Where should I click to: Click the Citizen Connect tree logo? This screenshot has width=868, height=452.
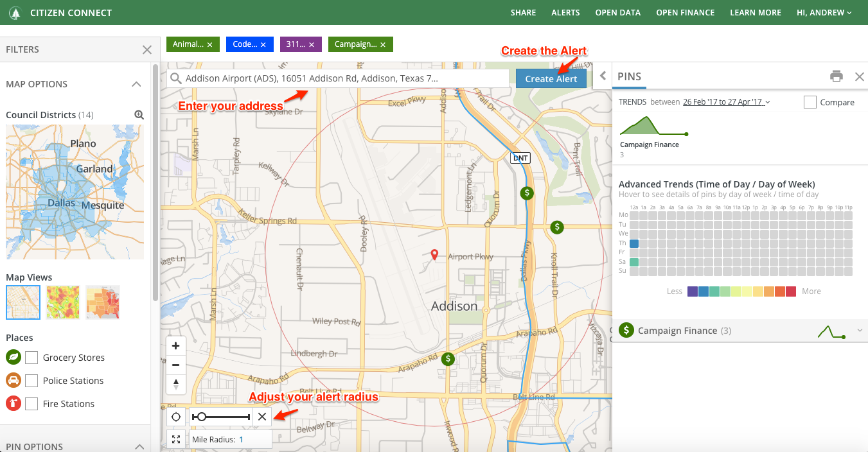(15, 13)
